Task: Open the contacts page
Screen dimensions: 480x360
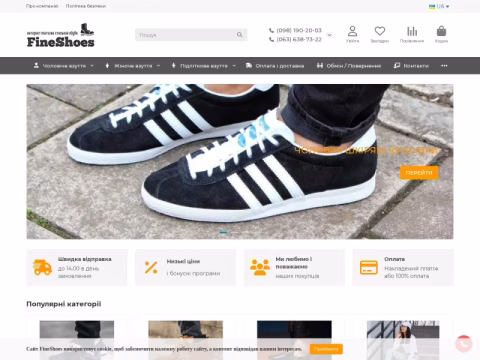Action: (x=411, y=66)
